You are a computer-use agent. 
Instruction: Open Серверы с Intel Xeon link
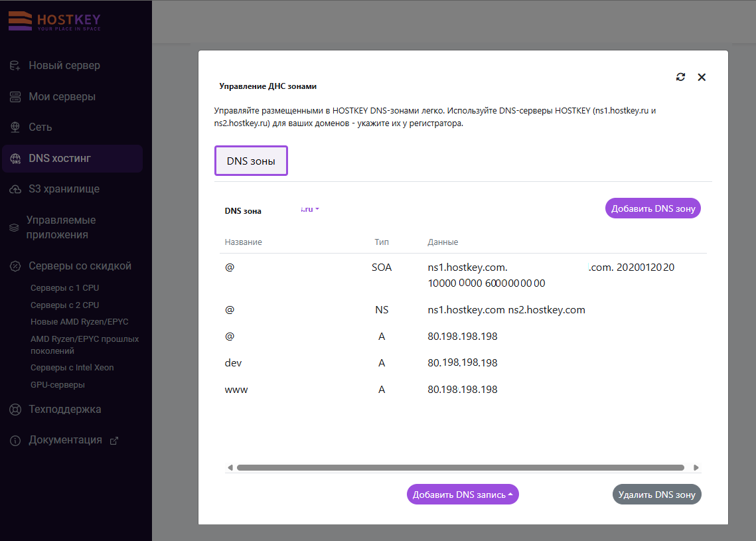(x=72, y=368)
